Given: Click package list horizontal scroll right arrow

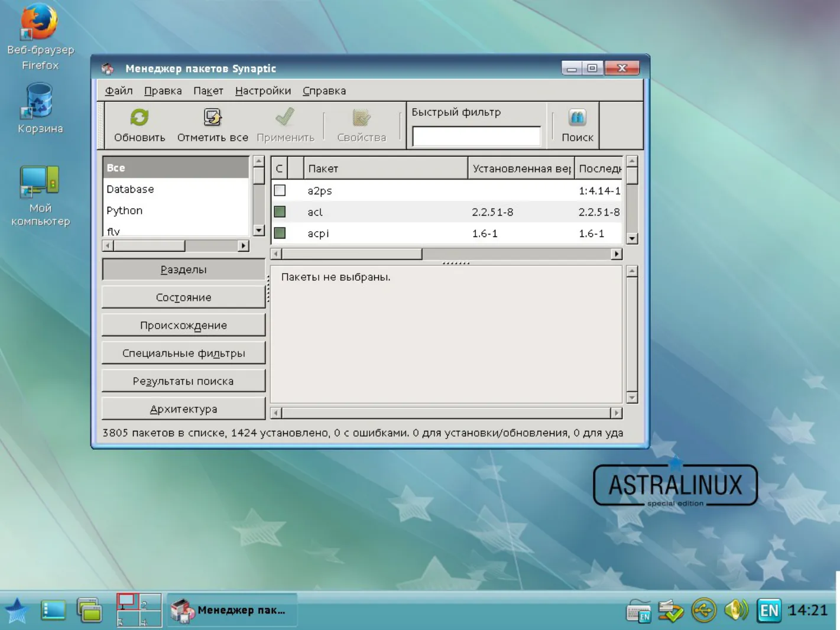Looking at the screenshot, I should coord(617,254).
